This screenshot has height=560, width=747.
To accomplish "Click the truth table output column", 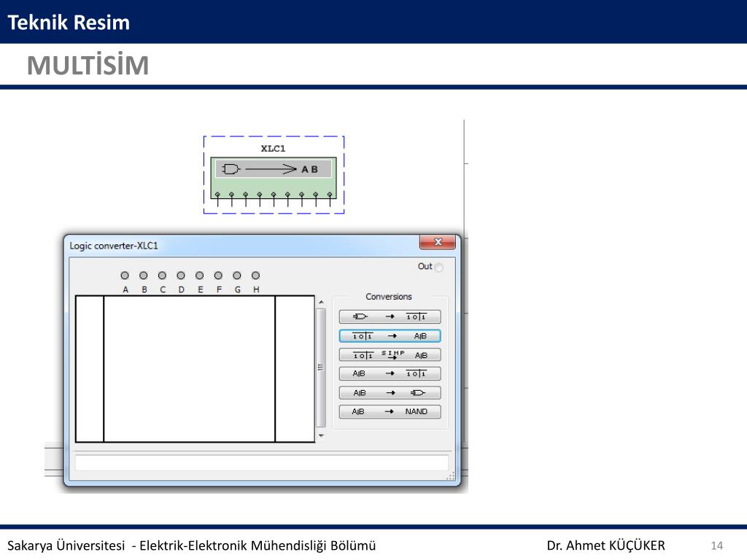I will pos(295,369).
